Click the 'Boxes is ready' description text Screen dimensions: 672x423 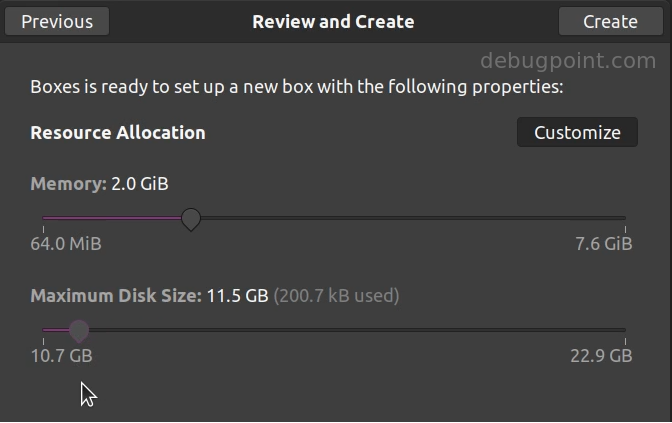pyautogui.click(x=297, y=88)
